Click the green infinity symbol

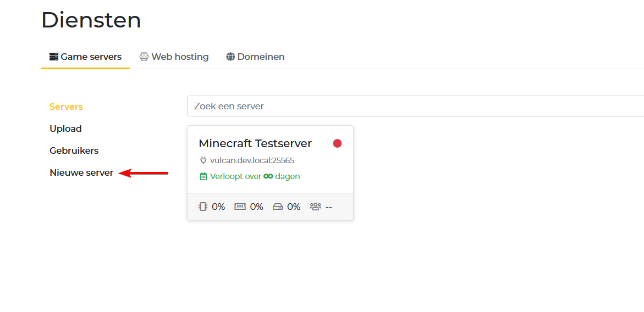tap(268, 176)
